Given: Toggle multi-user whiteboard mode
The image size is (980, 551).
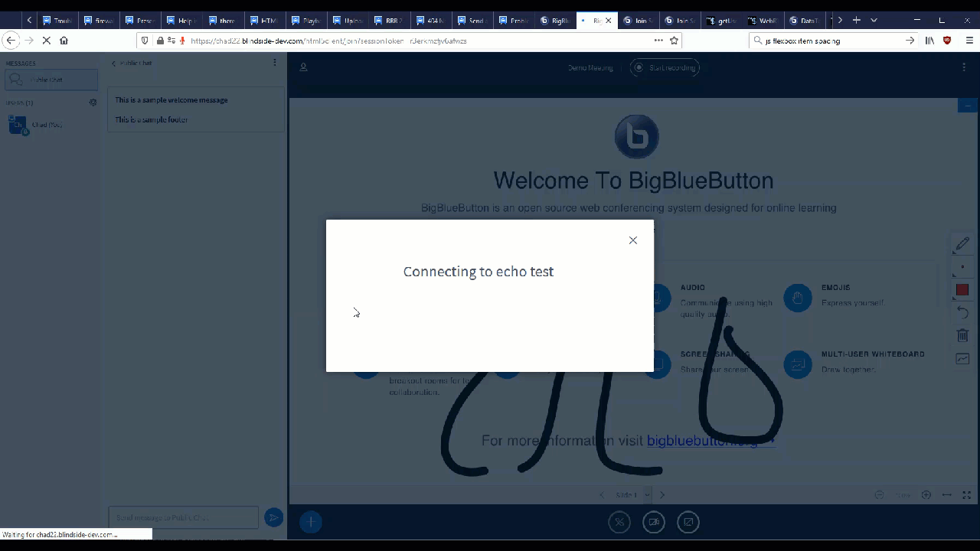Looking at the screenshot, I should [x=962, y=358].
